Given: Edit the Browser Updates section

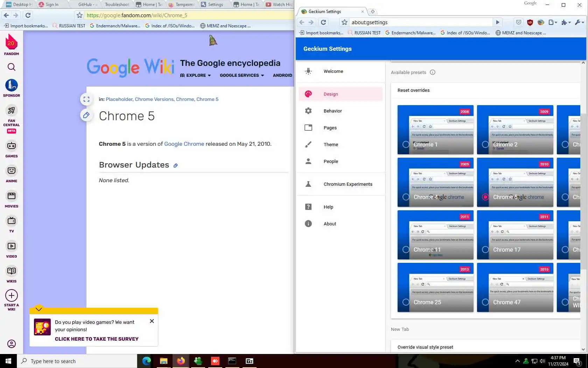Looking at the screenshot, I should pyautogui.click(x=176, y=165).
